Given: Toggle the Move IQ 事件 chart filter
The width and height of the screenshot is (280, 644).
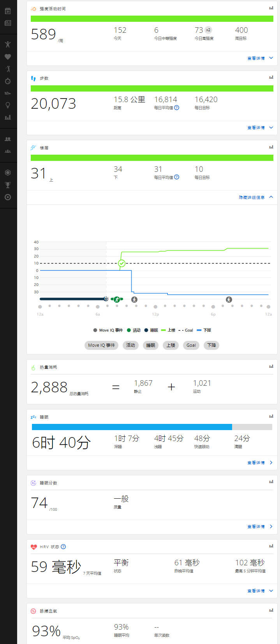Looking at the screenshot, I should pos(101,345).
